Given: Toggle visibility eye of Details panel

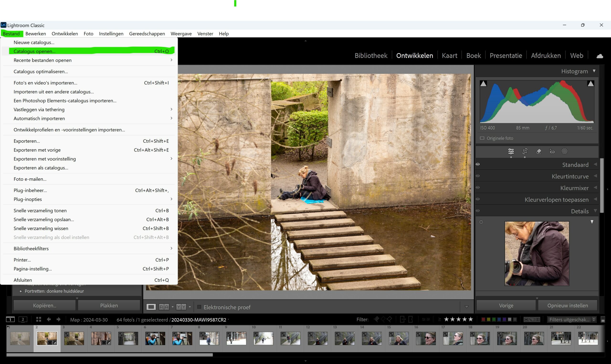Looking at the screenshot, I should [478, 211].
